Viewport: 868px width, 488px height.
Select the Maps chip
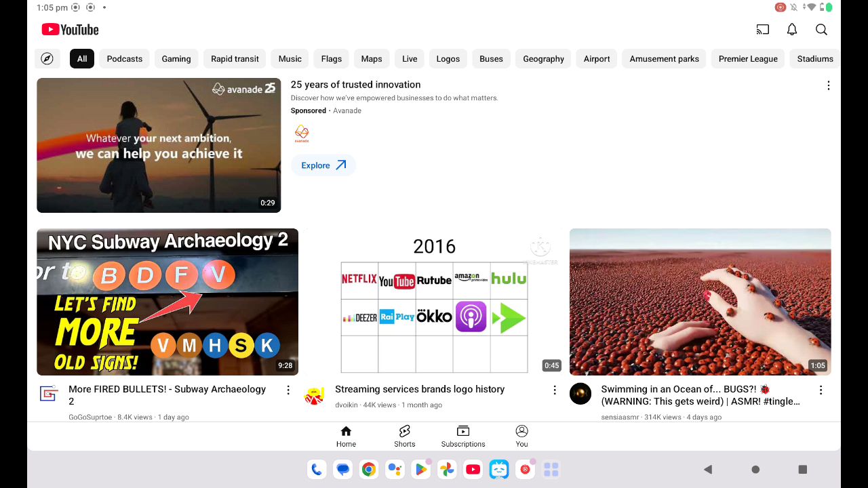pos(372,59)
